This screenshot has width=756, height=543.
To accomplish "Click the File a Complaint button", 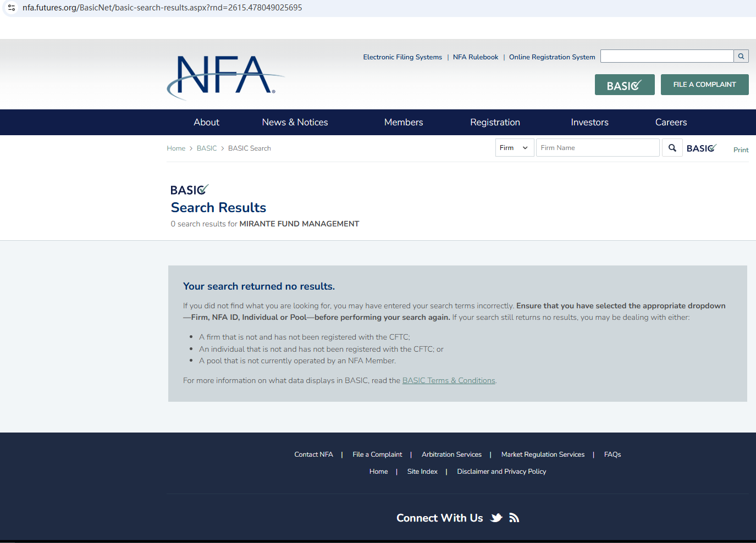I will pos(705,85).
